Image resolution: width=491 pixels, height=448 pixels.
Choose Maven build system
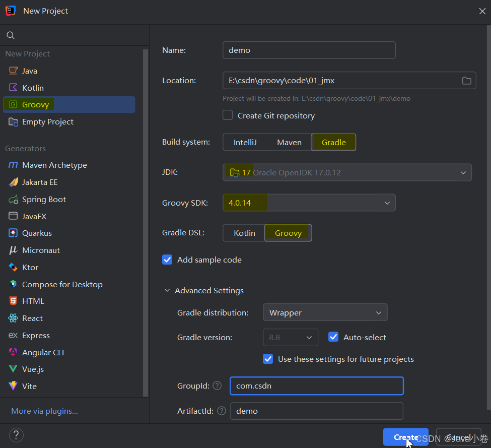289,142
